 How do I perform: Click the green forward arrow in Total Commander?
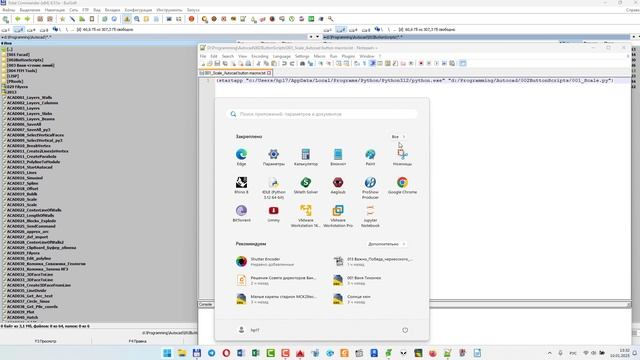tap(27, 19)
